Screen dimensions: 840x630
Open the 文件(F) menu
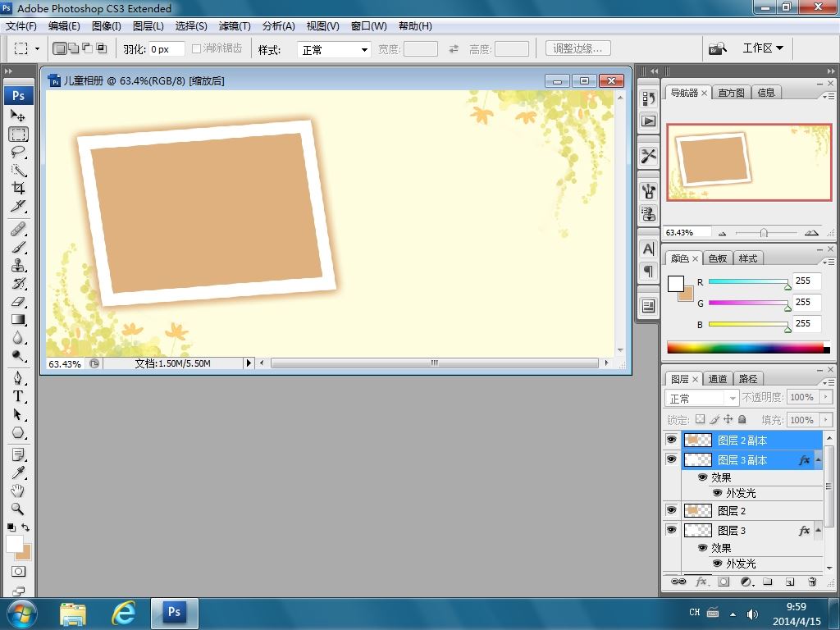(21, 25)
